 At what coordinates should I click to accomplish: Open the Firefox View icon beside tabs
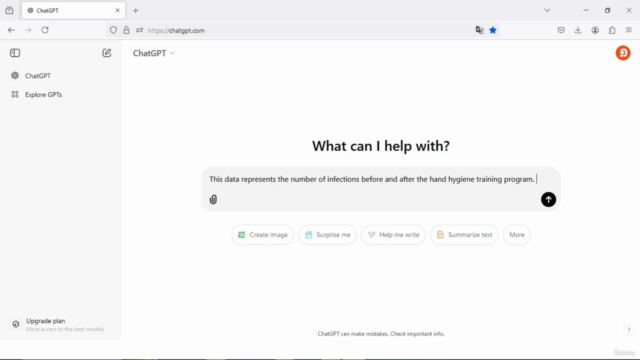tap(9, 11)
